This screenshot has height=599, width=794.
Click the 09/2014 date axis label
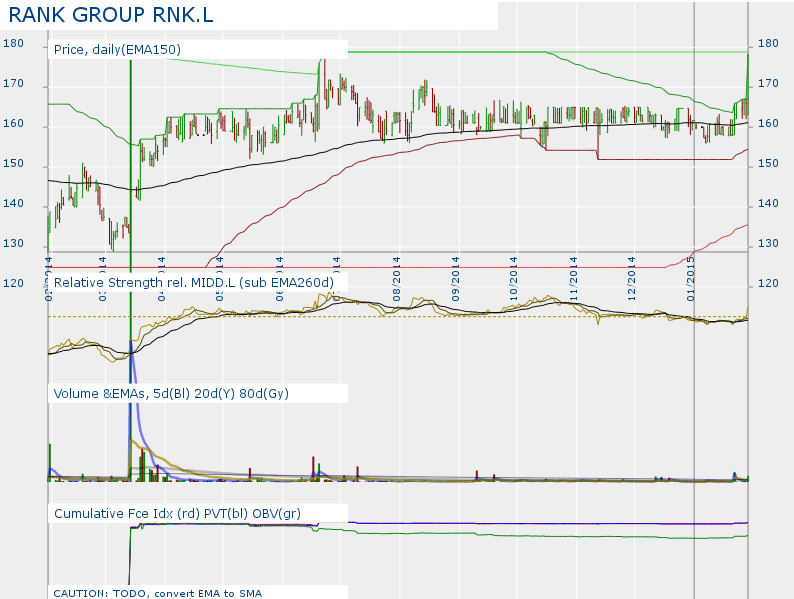[x=455, y=279]
